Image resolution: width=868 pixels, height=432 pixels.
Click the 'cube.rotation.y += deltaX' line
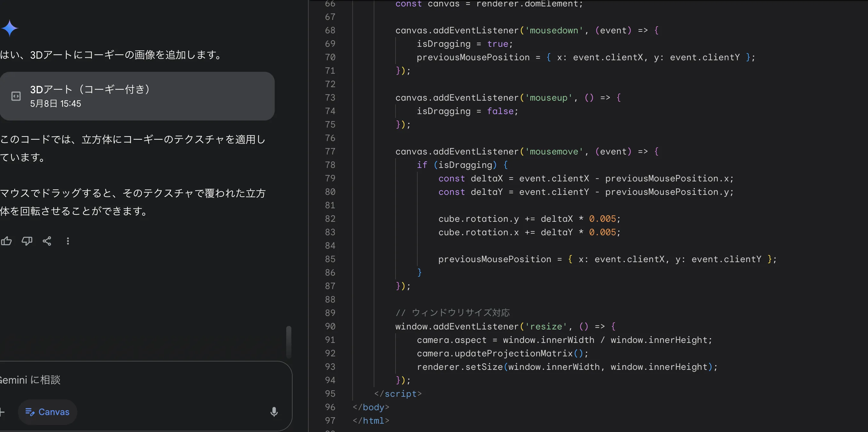tap(529, 219)
